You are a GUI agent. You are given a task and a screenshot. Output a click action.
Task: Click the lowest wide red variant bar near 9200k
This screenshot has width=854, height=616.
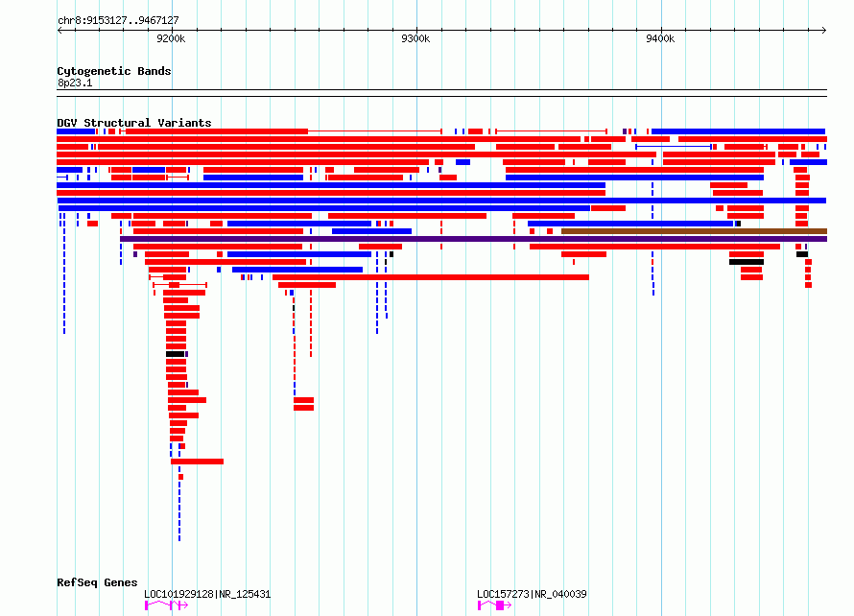coord(197,462)
